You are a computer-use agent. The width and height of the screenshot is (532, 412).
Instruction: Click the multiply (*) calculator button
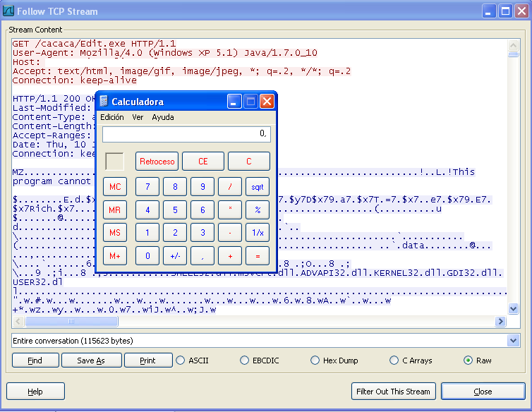pyautogui.click(x=230, y=210)
